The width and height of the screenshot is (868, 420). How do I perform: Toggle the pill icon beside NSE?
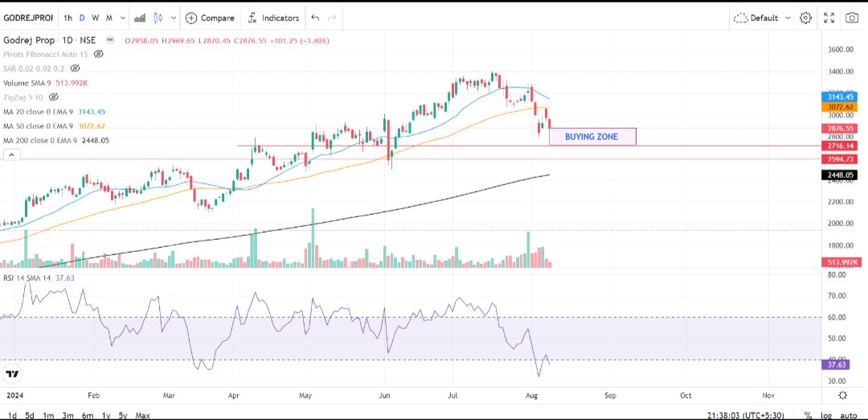click(x=110, y=40)
